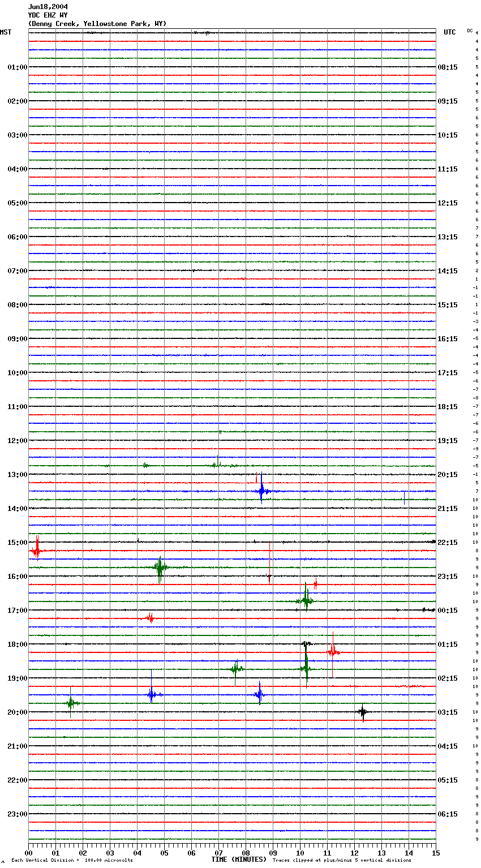
Task: Click minute 00 on the bottom axis
Action: tap(28, 853)
